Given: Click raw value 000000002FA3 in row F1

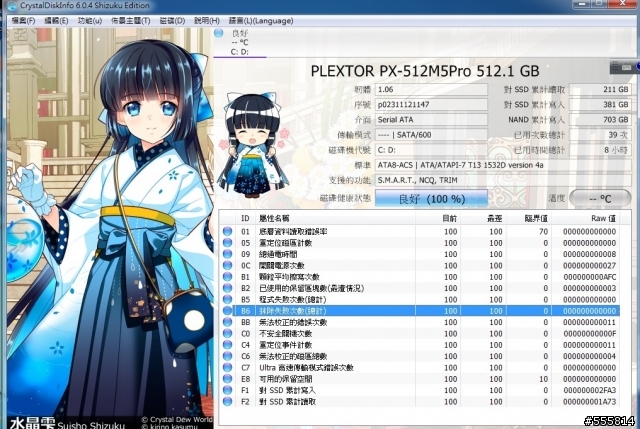Looking at the screenshot, I should [x=590, y=390].
